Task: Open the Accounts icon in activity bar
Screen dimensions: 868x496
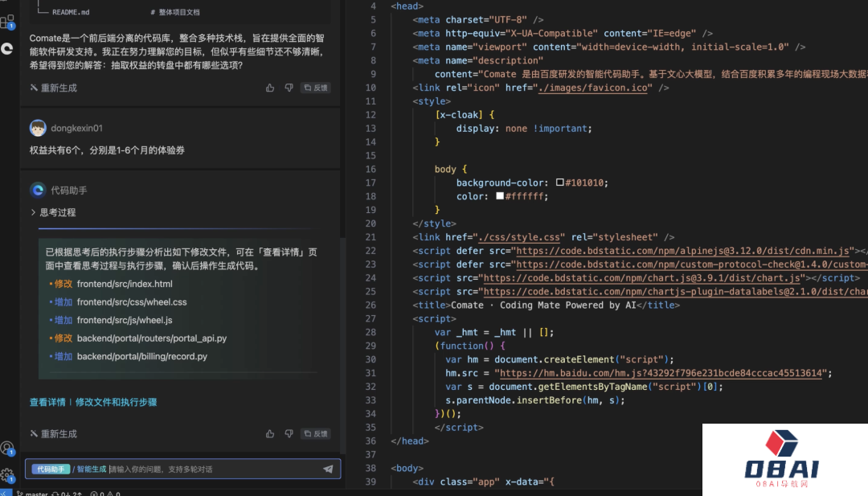Action: 7,448
